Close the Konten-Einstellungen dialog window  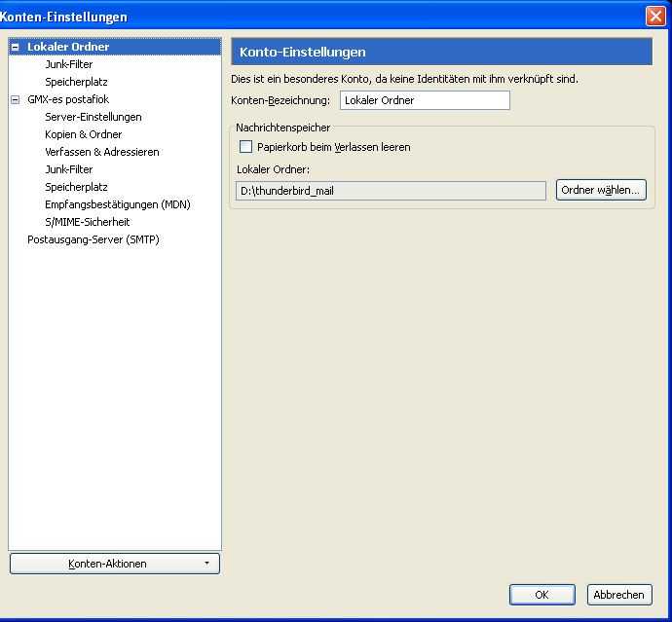click(x=655, y=17)
